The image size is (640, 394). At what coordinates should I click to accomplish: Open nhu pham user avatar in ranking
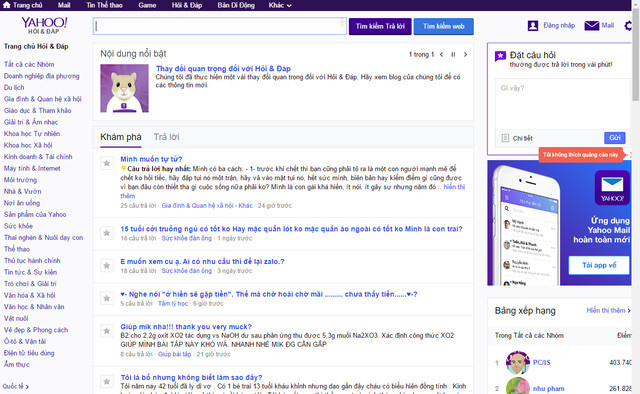click(518, 386)
